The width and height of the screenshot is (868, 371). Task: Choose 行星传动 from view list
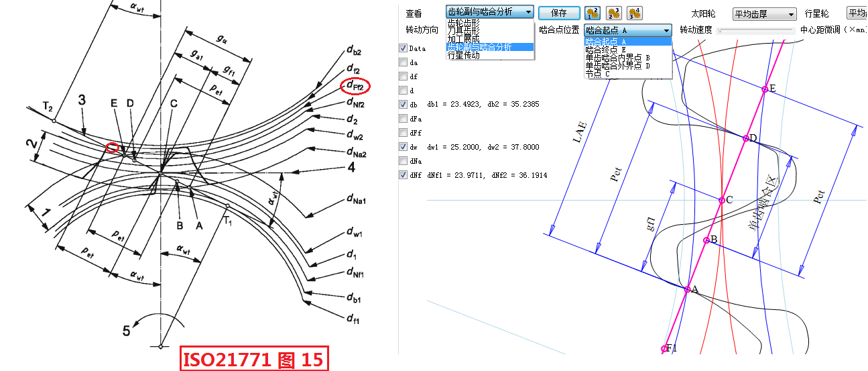pyautogui.click(x=490, y=55)
